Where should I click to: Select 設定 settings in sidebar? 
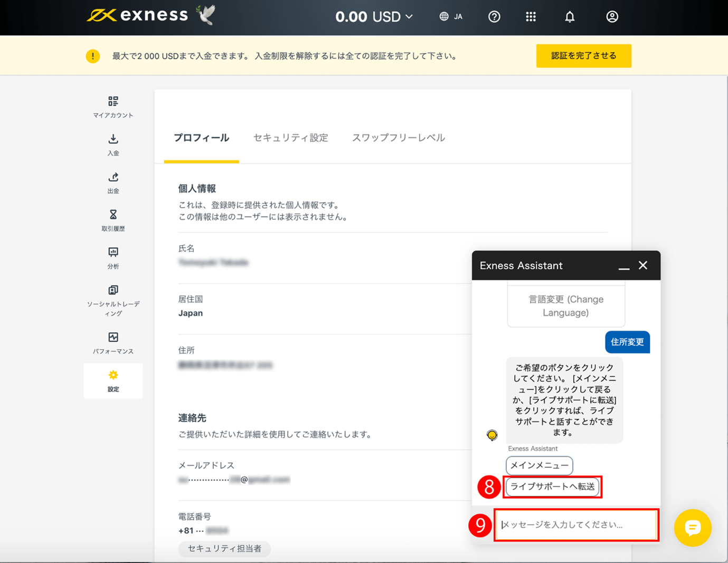(113, 381)
